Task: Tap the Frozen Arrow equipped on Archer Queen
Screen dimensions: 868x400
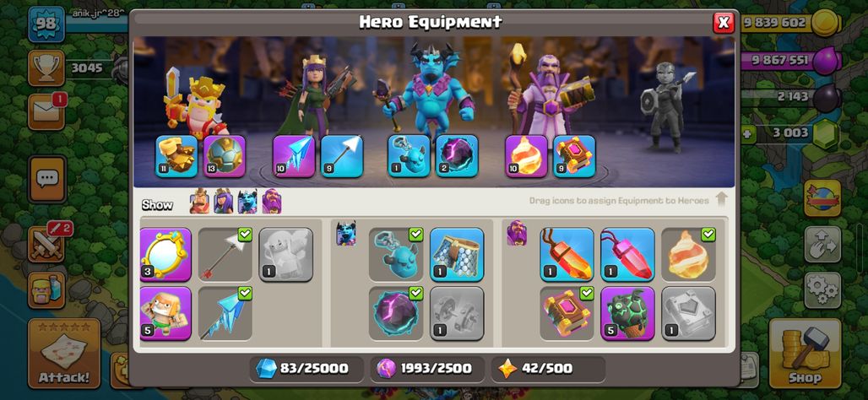Action: (x=294, y=156)
